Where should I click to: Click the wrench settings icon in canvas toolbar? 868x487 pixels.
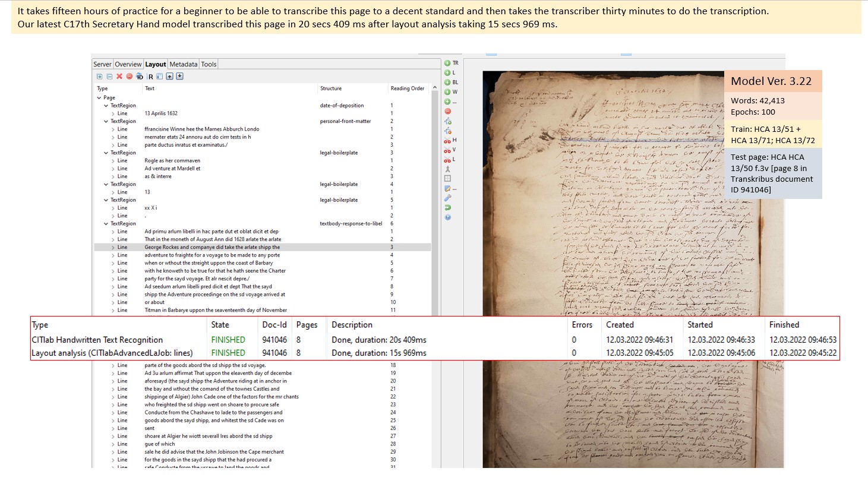pyautogui.click(x=447, y=198)
